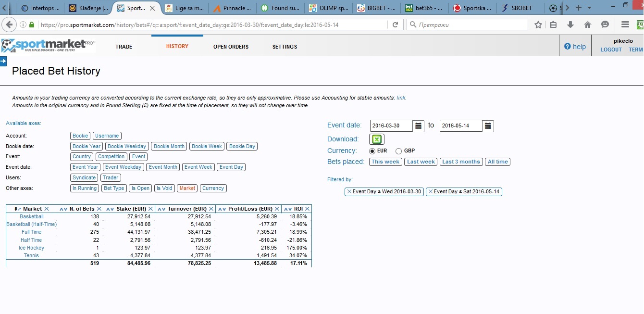The image size is (644, 314).
Task: Filter bets by Last 3 months
Action: (461, 162)
